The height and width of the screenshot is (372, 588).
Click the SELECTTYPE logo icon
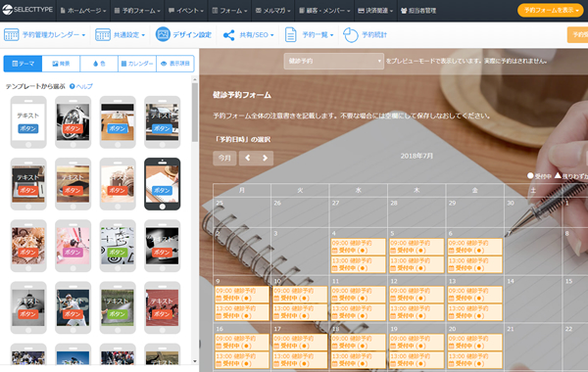(x=7, y=10)
